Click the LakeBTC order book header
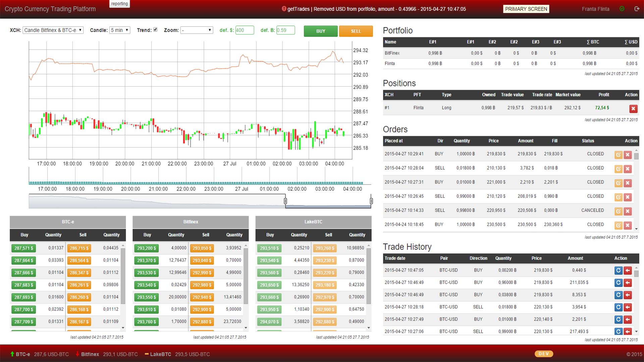The image size is (644, 362). click(313, 222)
